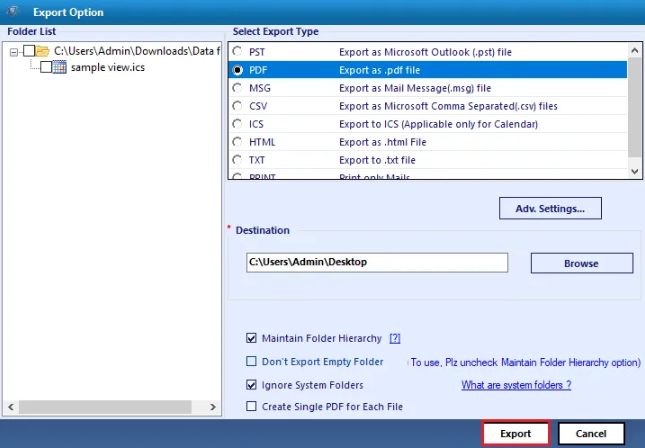Select the PST export radio button
Screen dimensions: 645x448
coord(237,51)
